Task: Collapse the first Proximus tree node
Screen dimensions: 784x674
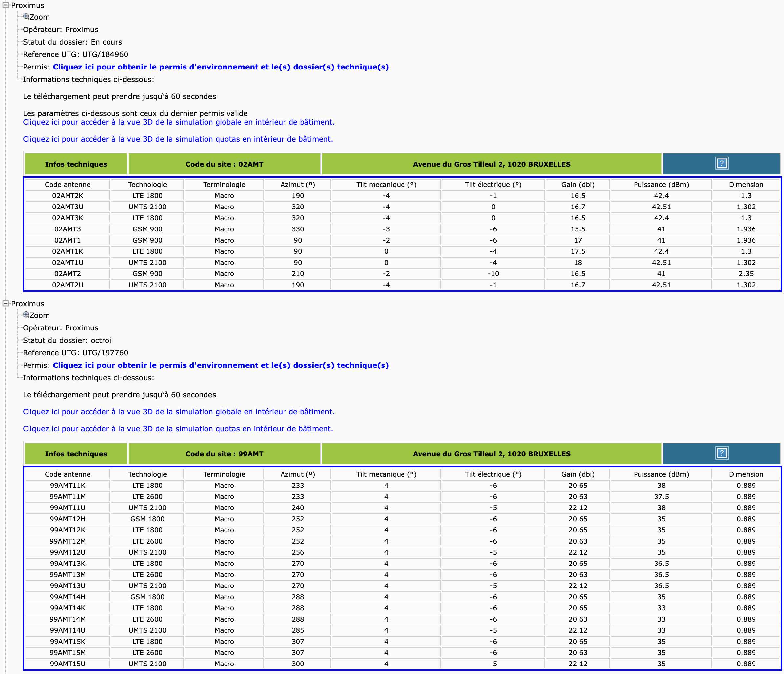Action: (x=6, y=5)
